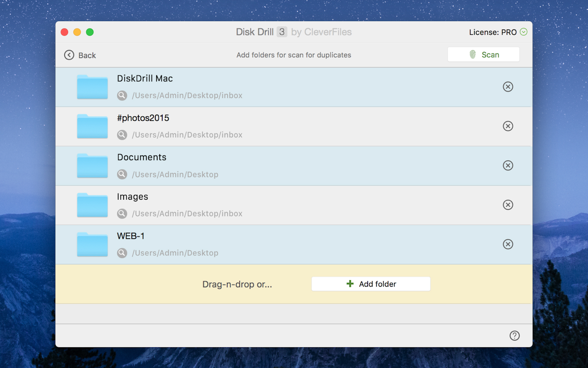
Task: Click the Back arrow icon
Action: (69, 55)
